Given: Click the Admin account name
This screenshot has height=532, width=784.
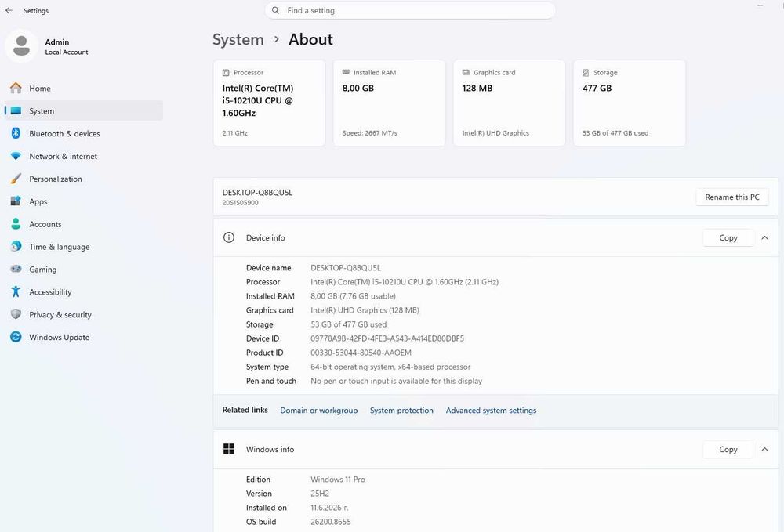Looking at the screenshot, I should tap(57, 42).
